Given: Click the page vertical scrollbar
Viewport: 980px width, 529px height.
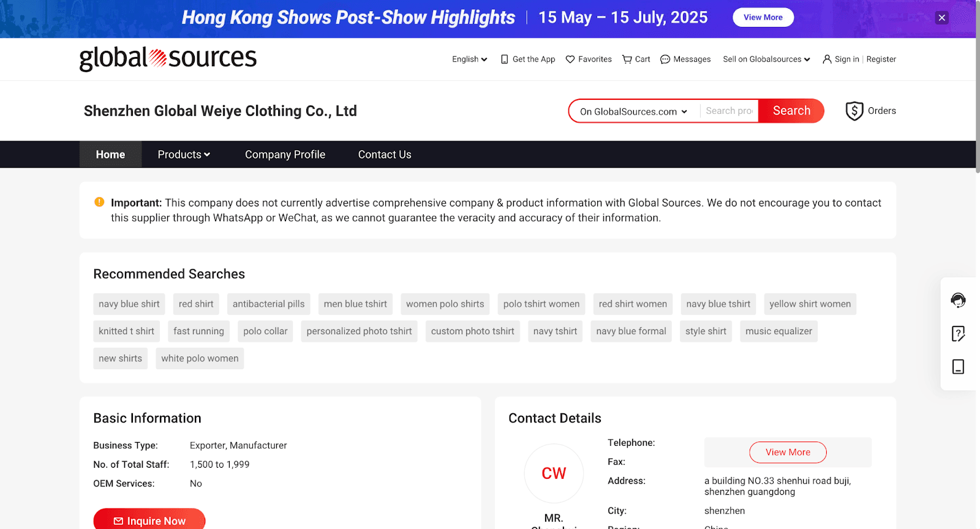Looking at the screenshot, I should (x=978, y=87).
